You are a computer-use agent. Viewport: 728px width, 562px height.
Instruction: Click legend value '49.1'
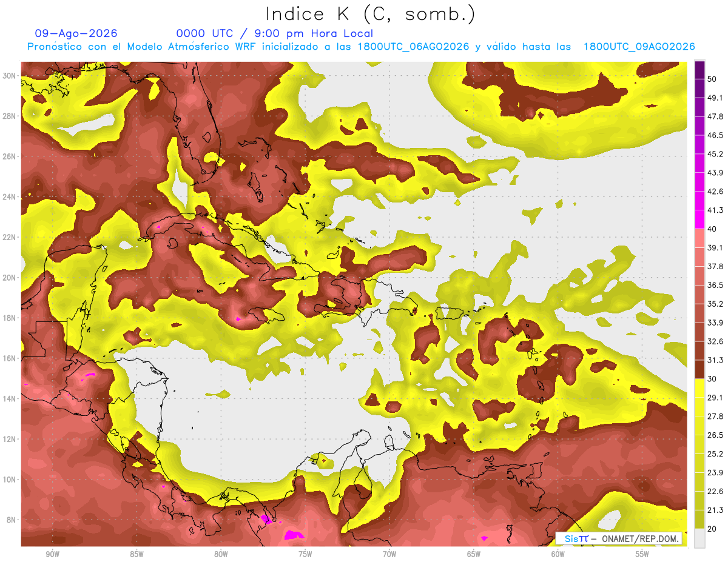(715, 98)
